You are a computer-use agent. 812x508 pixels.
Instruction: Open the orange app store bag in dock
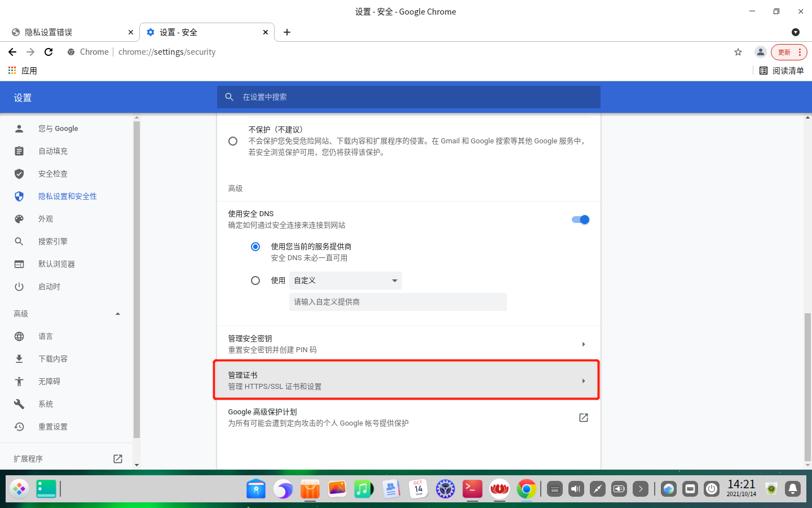[x=310, y=489]
